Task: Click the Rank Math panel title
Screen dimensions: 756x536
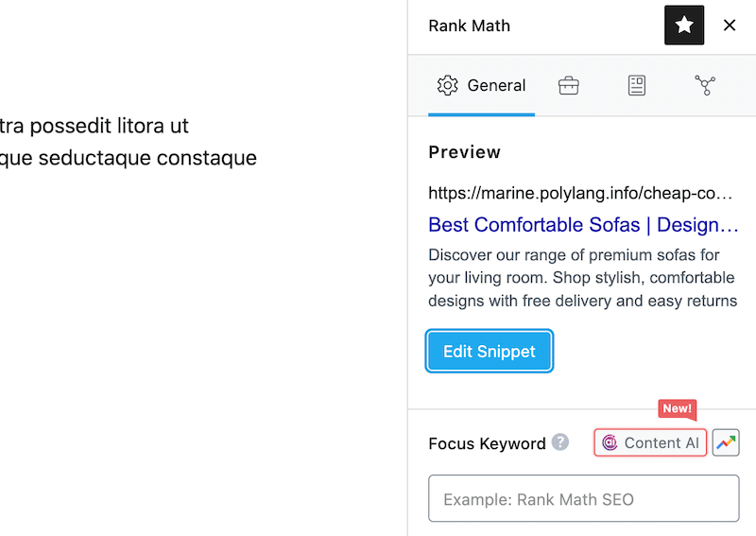Action: 469,26
